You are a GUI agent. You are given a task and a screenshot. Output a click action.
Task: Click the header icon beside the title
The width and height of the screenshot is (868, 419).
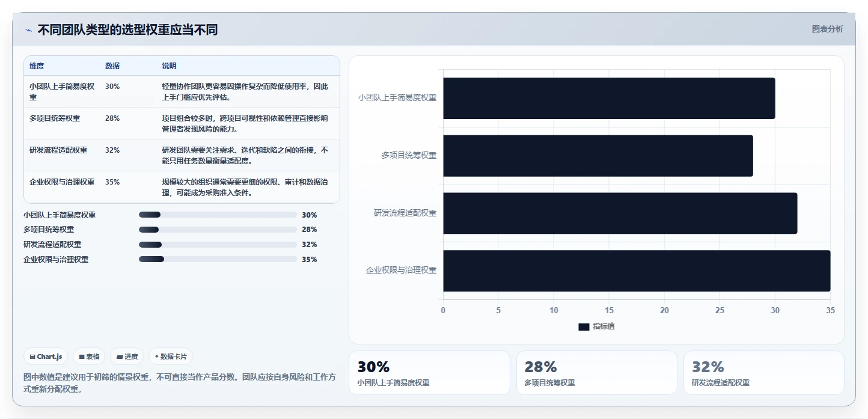pos(28,30)
